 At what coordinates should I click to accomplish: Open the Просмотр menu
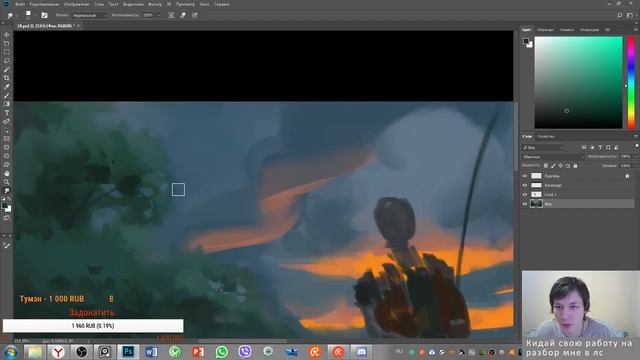point(185,4)
